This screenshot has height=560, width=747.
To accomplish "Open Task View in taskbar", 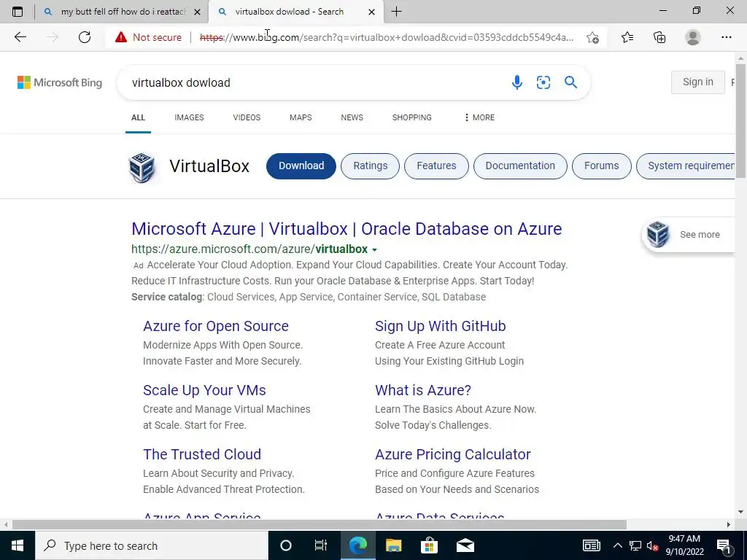I will tap(321, 545).
